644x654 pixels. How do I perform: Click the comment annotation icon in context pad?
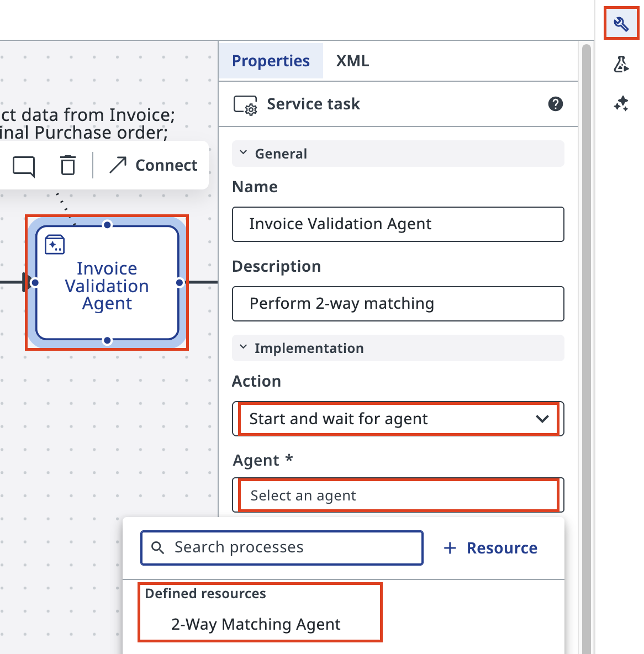(24, 166)
